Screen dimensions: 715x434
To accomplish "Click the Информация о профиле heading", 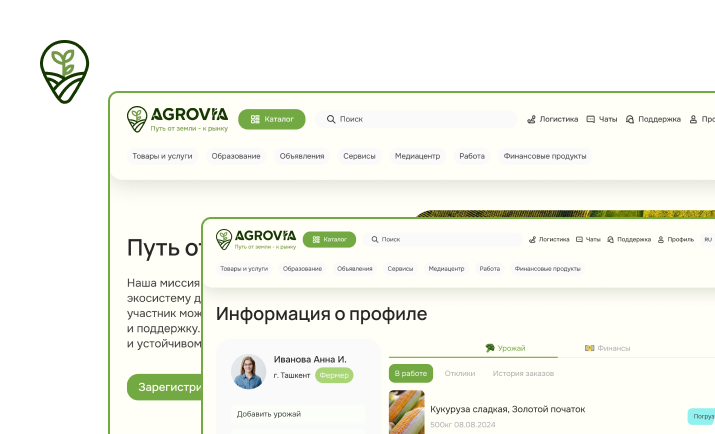I will [x=321, y=314].
